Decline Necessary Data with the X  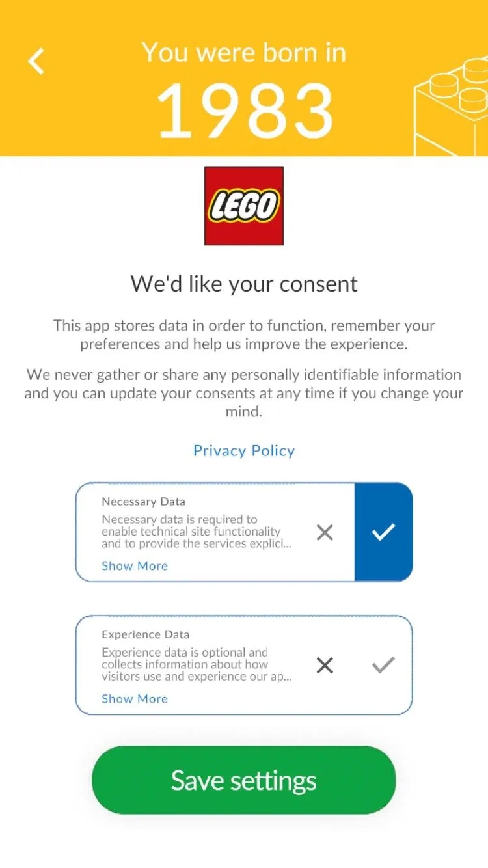(325, 532)
